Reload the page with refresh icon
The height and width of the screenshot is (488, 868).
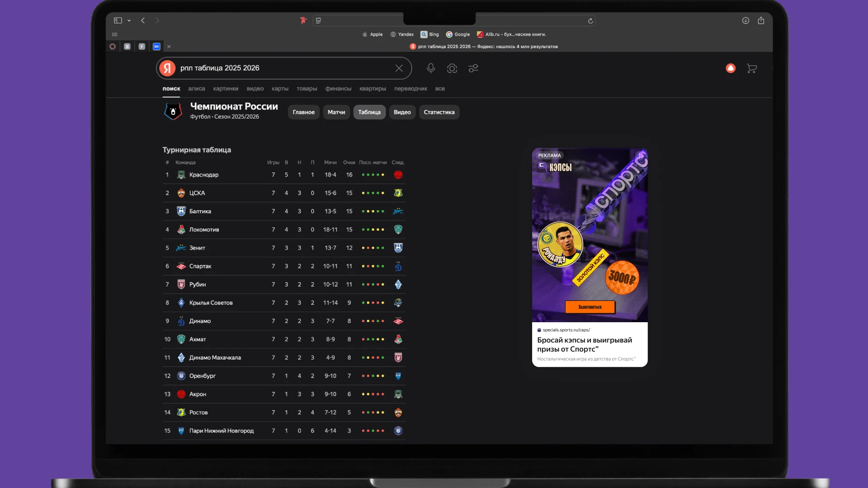click(x=590, y=21)
